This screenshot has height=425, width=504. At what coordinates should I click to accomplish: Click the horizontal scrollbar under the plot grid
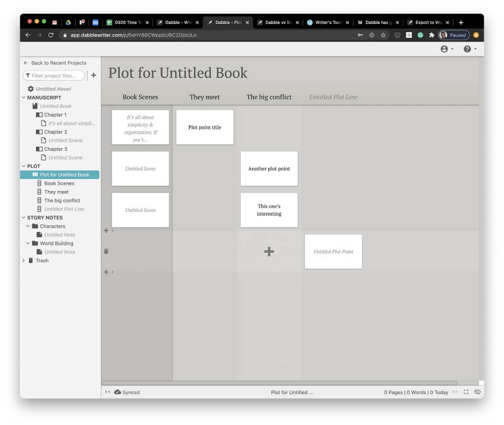[280, 383]
